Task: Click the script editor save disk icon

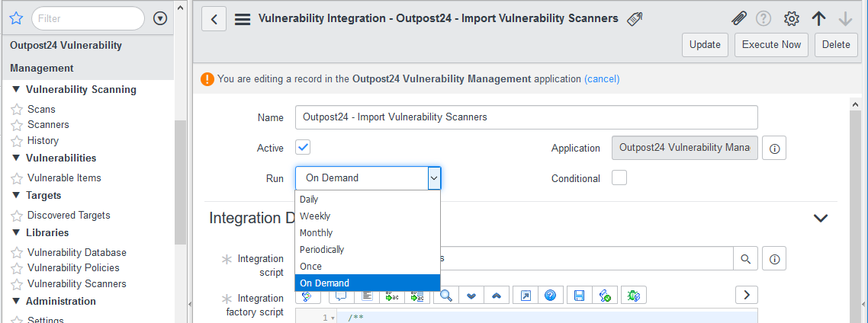Action: pyautogui.click(x=580, y=295)
